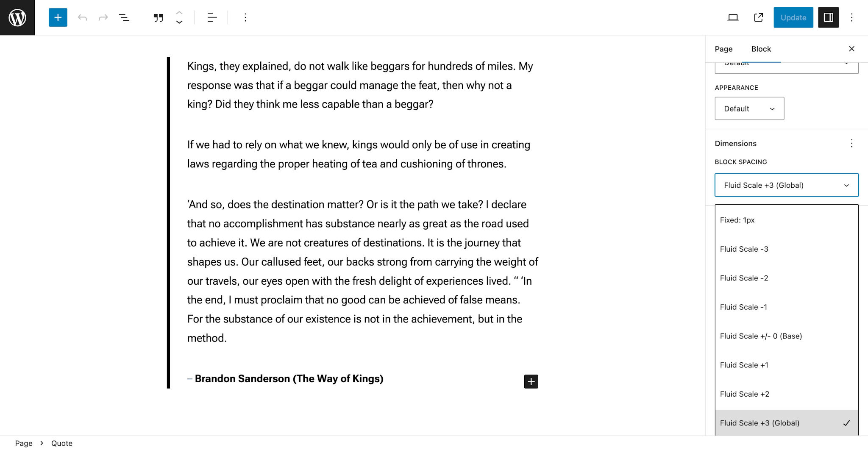Open Dimensions options menu
868x450 pixels.
coord(851,143)
